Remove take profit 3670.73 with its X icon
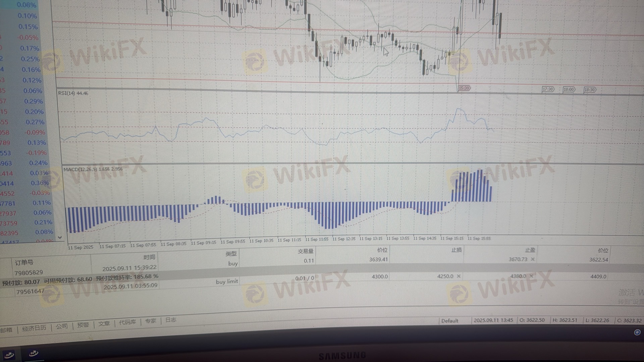The width and height of the screenshot is (644, 362). tap(533, 259)
